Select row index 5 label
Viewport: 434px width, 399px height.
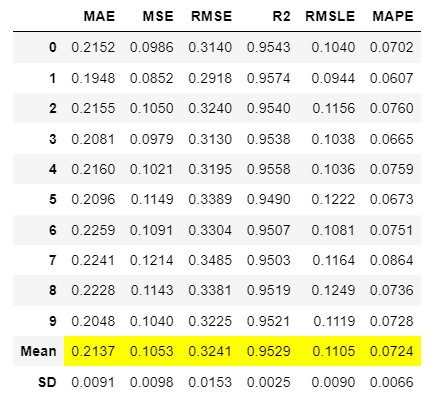(x=53, y=199)
